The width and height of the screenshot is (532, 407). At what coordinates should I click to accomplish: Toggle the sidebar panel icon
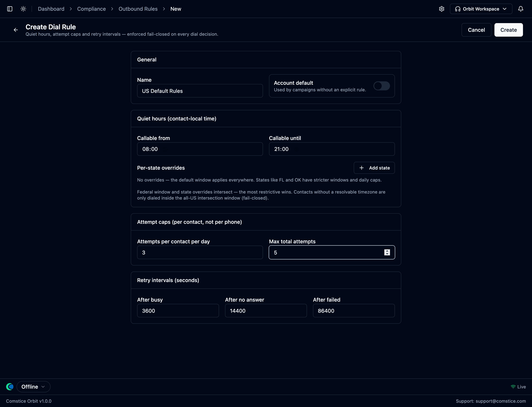tap(10, 9)
